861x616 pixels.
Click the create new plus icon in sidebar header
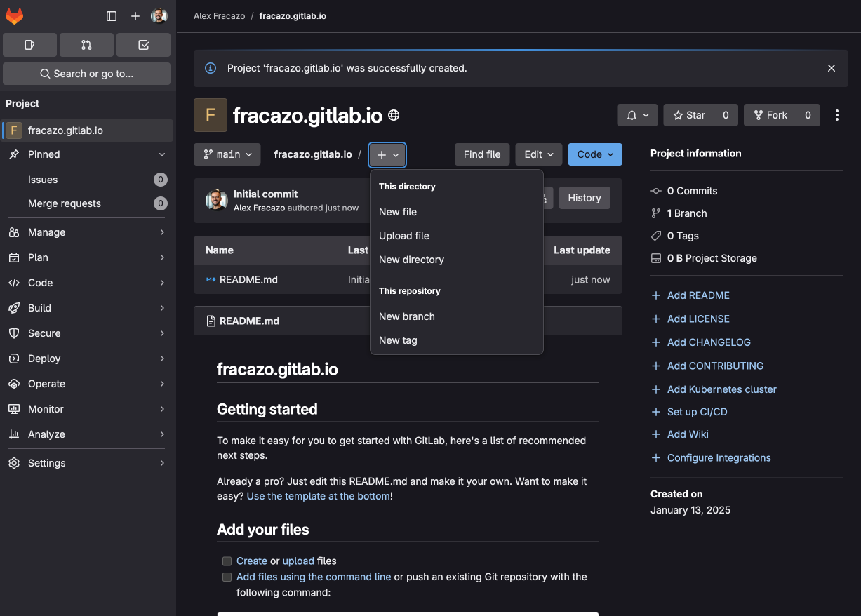(x=135, y=16)
